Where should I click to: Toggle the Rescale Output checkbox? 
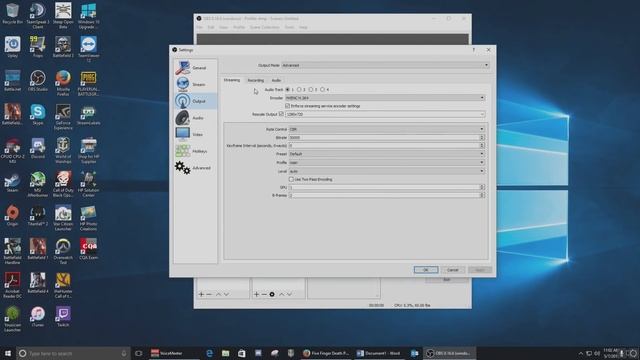(281, 114)
